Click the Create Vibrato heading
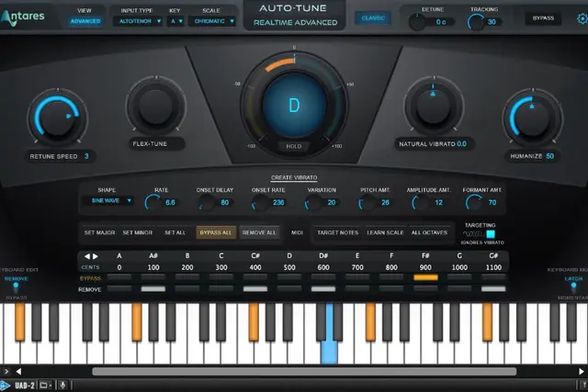The width and height of the screenshot is (588, 392). click(294, 177)
